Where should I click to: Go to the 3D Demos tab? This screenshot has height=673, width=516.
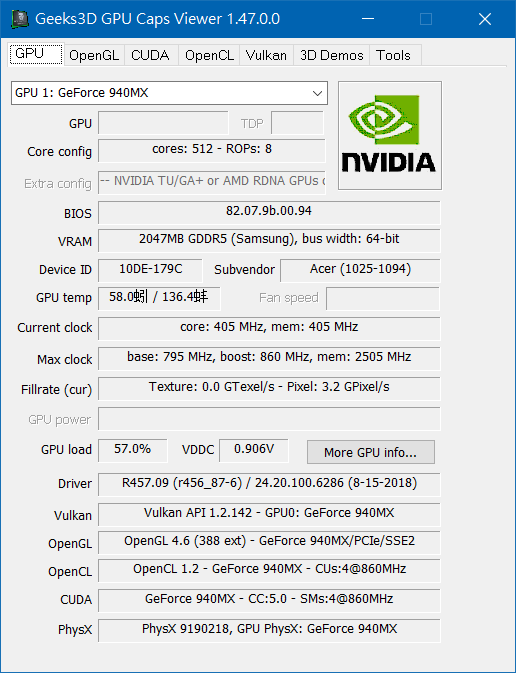point(331,55)
